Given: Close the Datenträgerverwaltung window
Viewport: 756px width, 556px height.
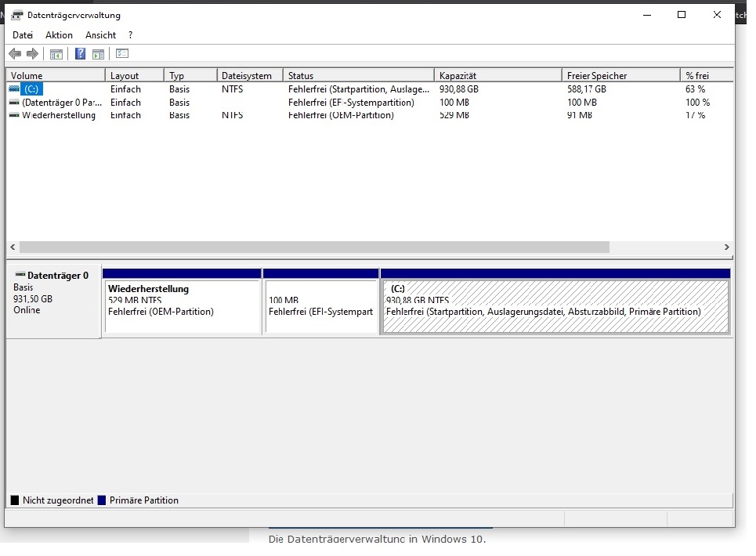Looking at the screenshot, I should (717, 15).
